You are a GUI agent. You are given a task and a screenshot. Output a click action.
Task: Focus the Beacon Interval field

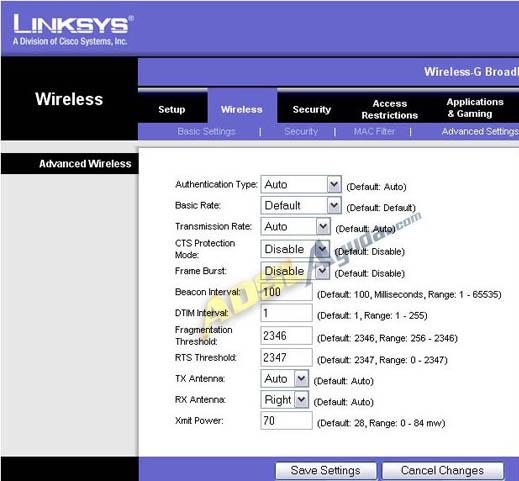click(x=286, y=292)
